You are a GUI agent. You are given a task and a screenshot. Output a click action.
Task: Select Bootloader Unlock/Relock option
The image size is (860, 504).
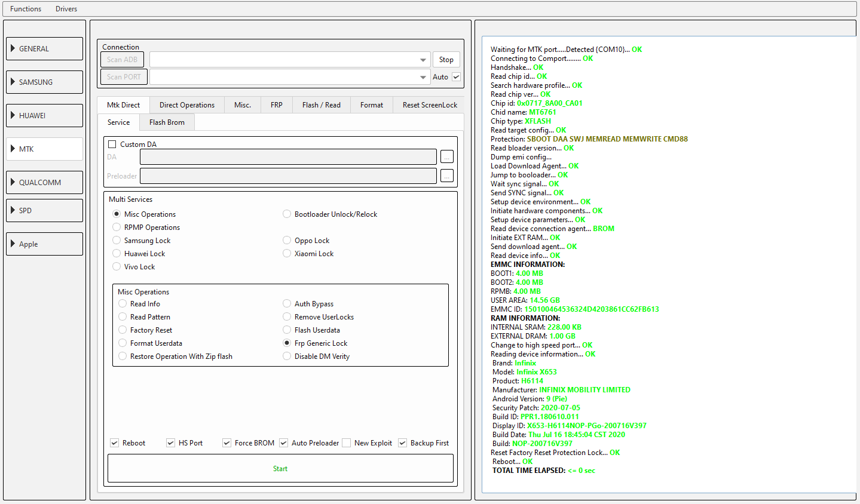tap(287, 214)
